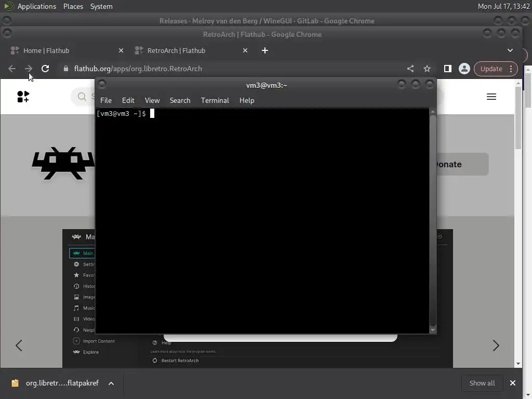532x399 pixels.
Task: Click the clock showing Mon Jul 17, 13:42
Action: pyautogui.click(x=503, y=6)
